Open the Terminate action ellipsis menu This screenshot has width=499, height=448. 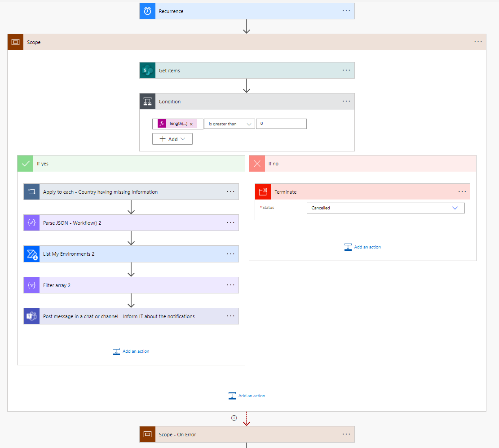(x=462, y=192)
